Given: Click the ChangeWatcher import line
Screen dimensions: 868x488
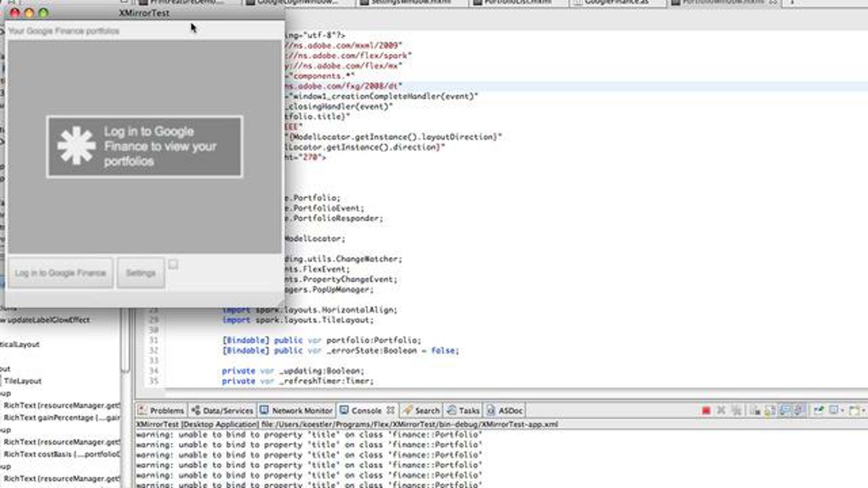Looking at the screenshot, I should tap(343, 259).
